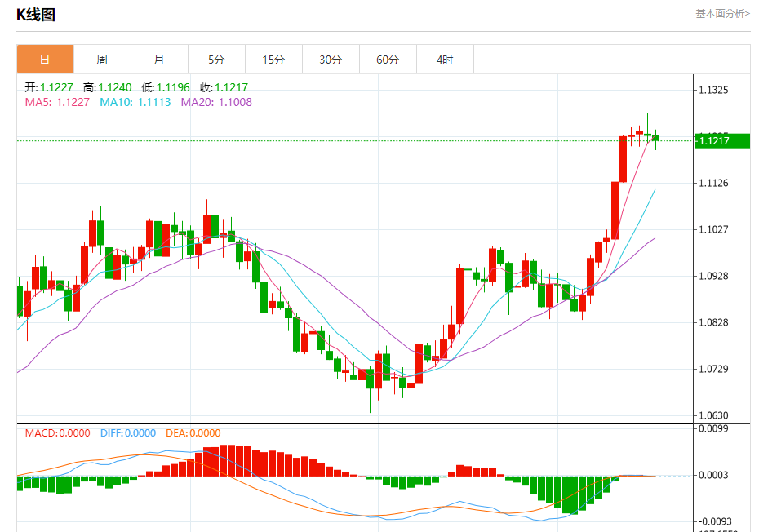
Task: Click the K线图 heading
Action: 36,15
